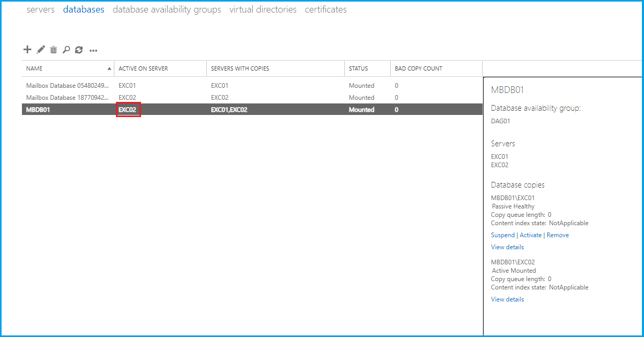Open the database availability groups tab

[167, 9]
